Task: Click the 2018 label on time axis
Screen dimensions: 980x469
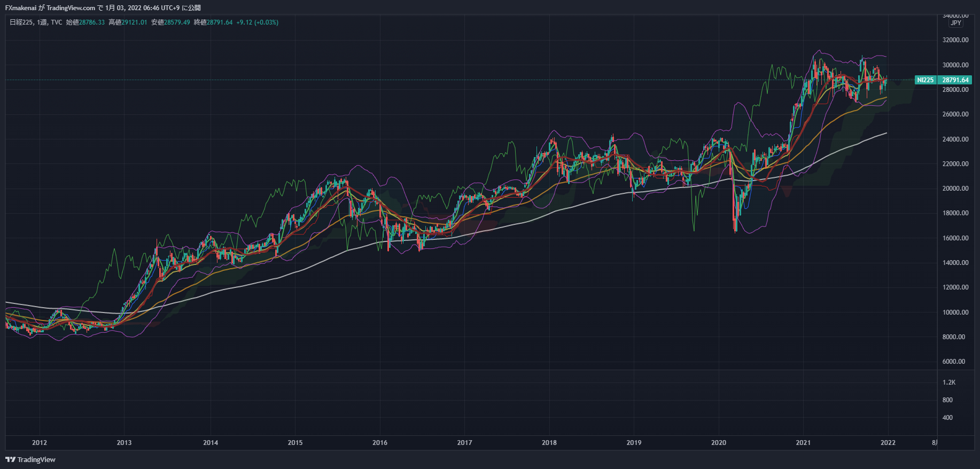Action: click(549, 443)
